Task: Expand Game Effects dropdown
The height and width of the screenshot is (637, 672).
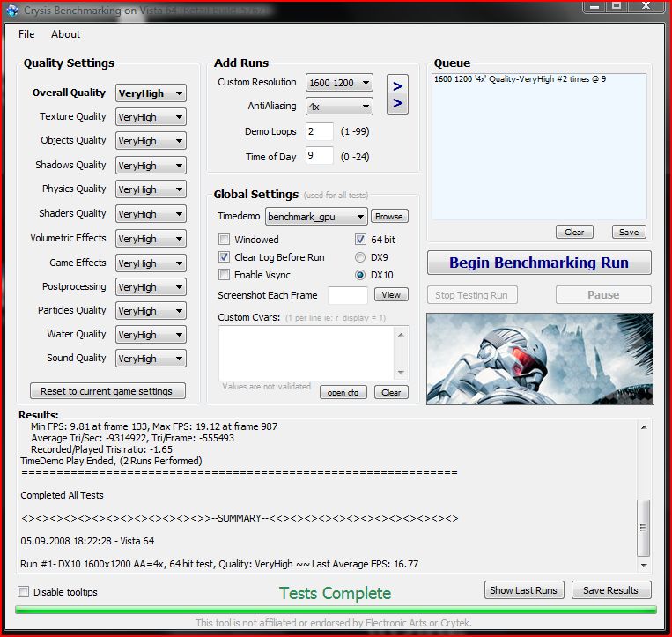Action: pyautogui.click(x=151, y=263)
